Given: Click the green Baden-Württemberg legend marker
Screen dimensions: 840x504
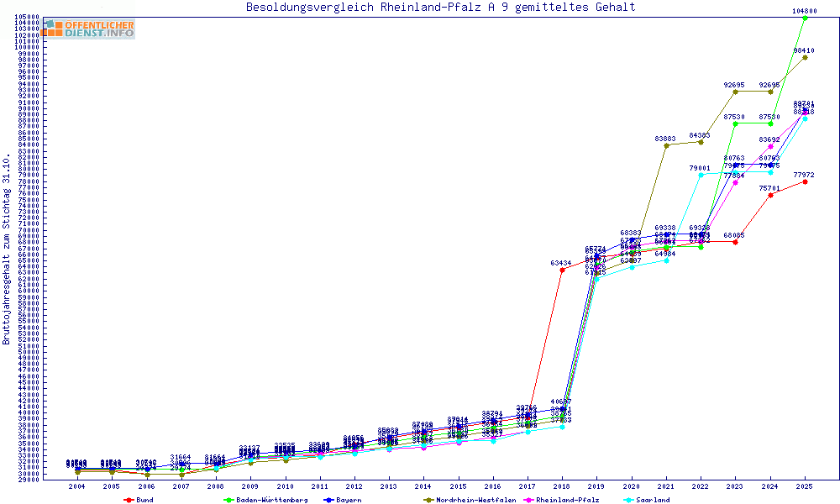Looking at the screenshot, I should 228,500.
